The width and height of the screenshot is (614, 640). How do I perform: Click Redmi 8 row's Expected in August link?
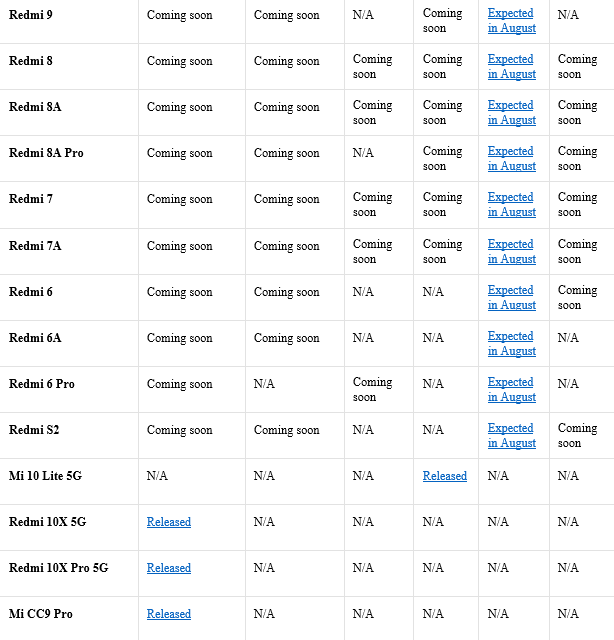[511, 67]
